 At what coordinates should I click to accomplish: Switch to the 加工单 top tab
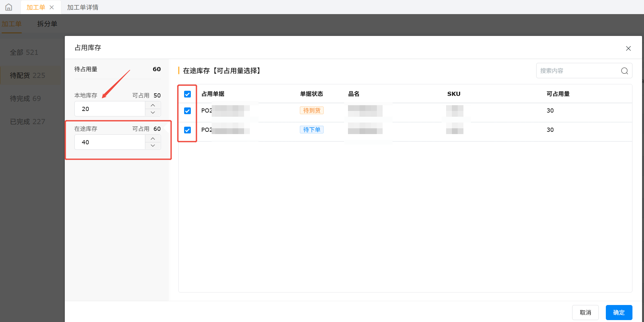click(36, 7)
